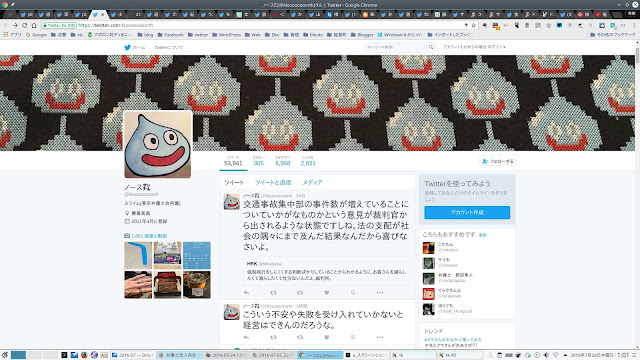Screen dimensions: 640x360
Task: Like the こういう不安や失敗 tweet
Action: [x=327, y=337]
